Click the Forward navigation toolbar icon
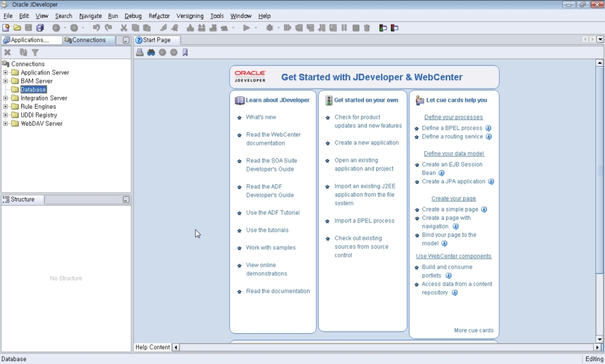The height and width of the screenshot is (364, 605). (74, 28)
